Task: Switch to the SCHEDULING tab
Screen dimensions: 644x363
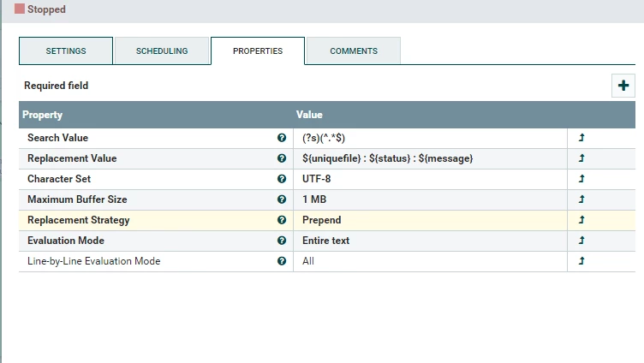Action: click(162, 51)
